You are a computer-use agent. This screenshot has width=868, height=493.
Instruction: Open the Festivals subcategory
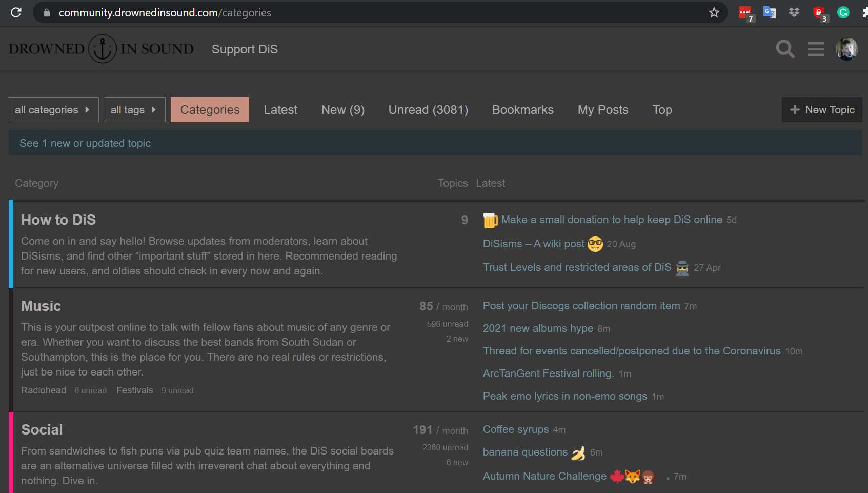(x=135, y=390)
